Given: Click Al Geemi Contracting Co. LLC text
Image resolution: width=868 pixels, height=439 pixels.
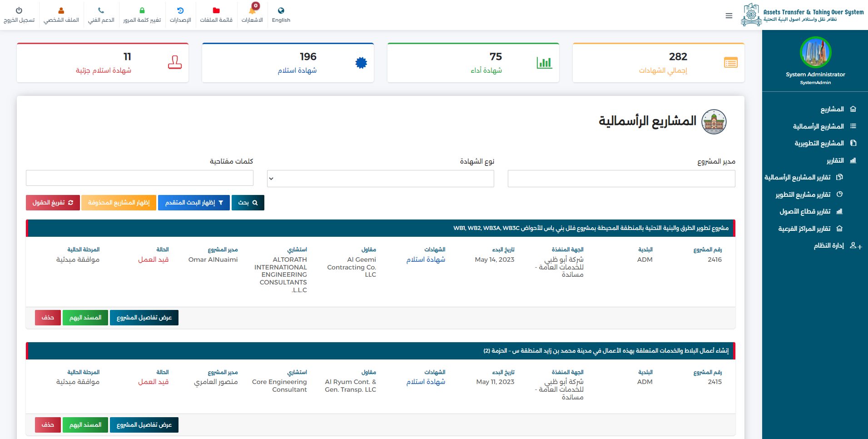Looking at the screenshot, I should click(x=352, y=267).
